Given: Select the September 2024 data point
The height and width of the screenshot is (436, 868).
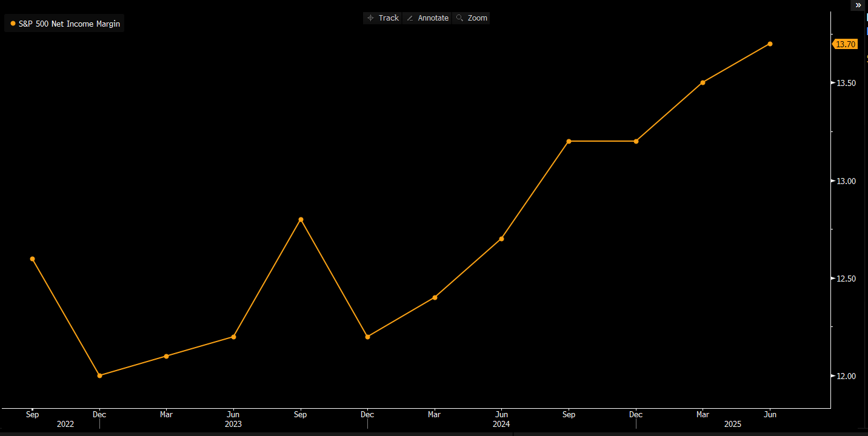Looking at the screenshot, I should coord(569,141).
